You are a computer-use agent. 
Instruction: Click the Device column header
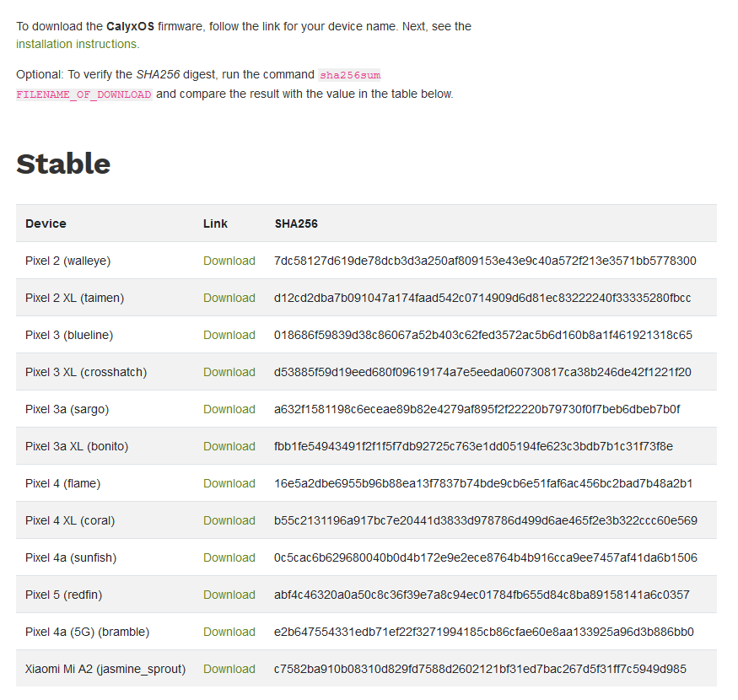coord(46,223)
